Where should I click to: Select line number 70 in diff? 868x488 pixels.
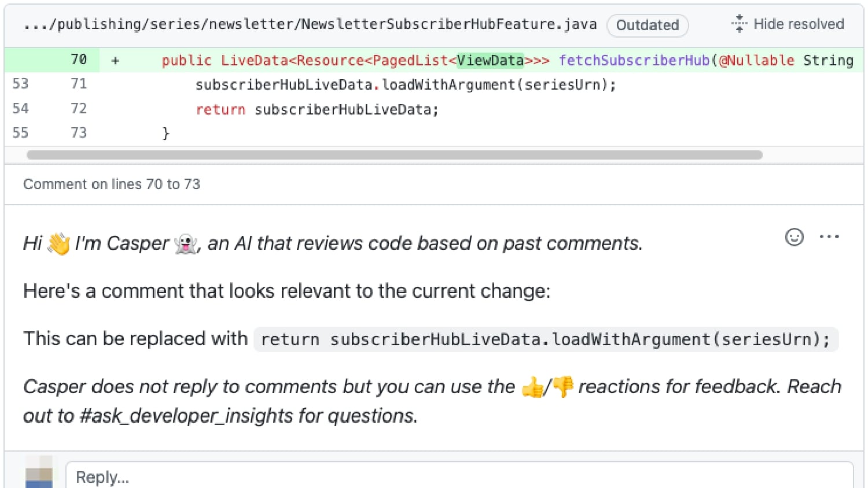(79, 60)
